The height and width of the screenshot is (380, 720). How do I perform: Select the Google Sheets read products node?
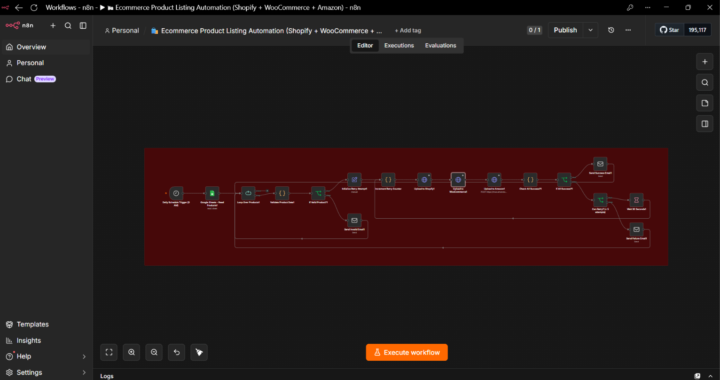212,193
